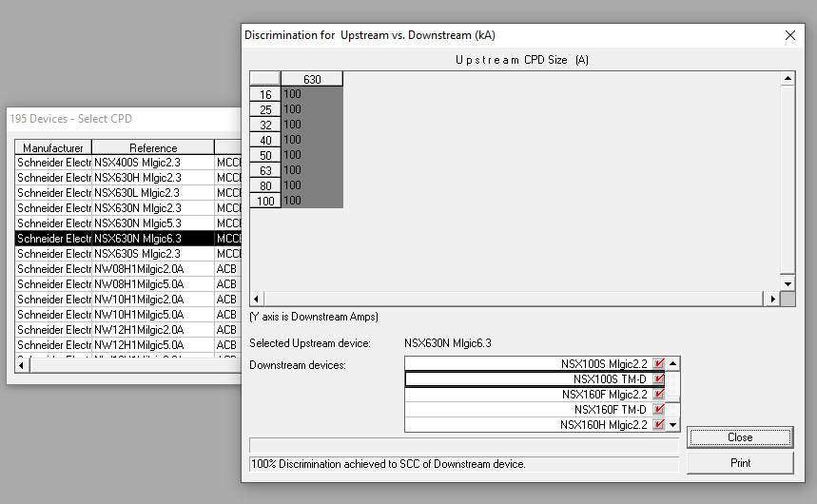Click the 100 kA cell for 16 A row
Screen dimensions: 817x504
[x=312, y=94]
